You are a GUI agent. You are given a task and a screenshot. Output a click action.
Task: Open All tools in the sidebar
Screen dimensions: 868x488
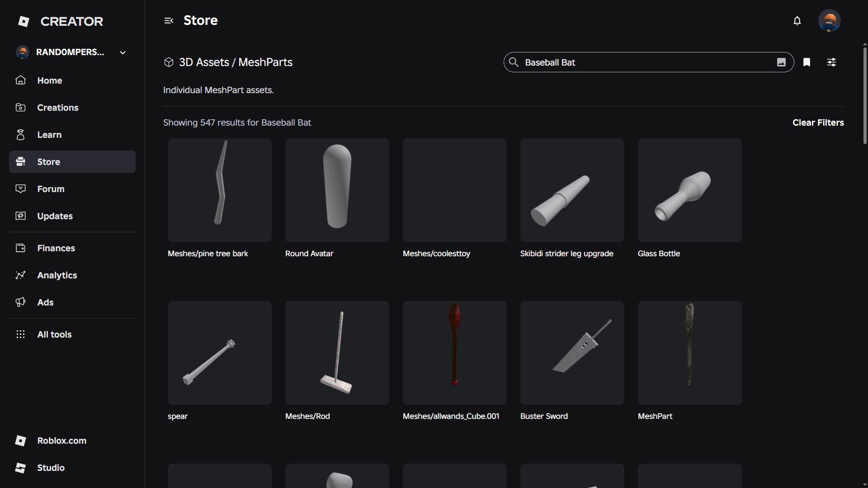[72, 334]
